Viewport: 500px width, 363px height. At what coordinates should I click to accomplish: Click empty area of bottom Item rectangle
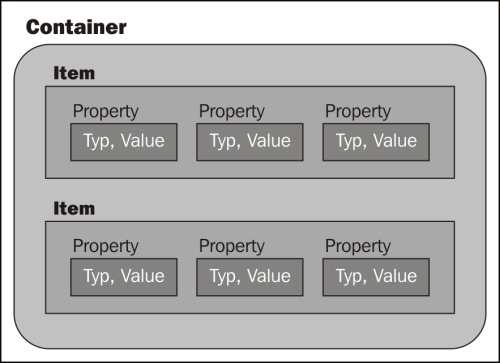coord(250,305)
